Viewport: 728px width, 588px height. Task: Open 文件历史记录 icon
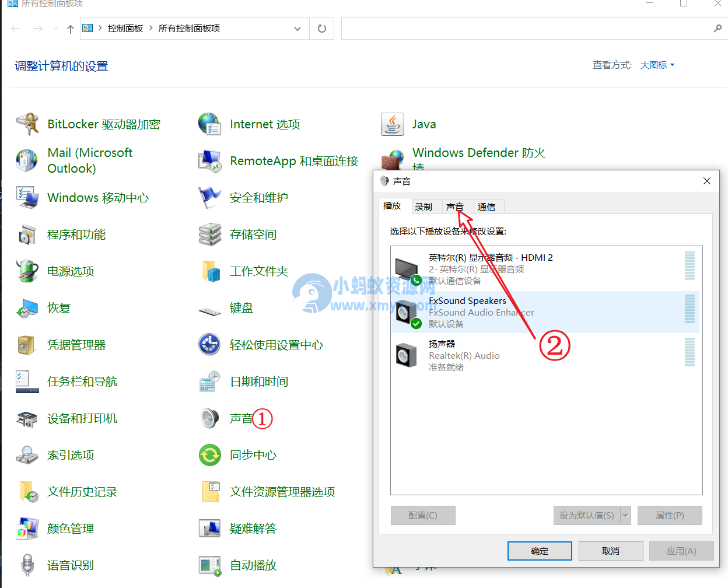coord(27,492)
